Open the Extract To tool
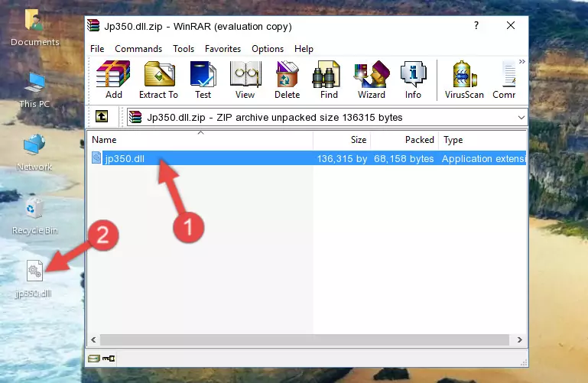This screenshot has width=588, height=383. (158, 80)
